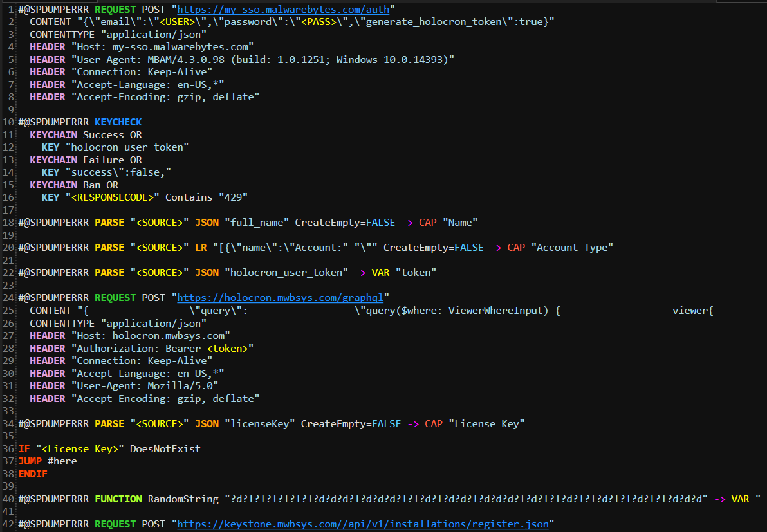Screen dimensions: 767x532
Task: Open the keystone.mwbsys.com register.json URL link
Action: tap(363, 524)
